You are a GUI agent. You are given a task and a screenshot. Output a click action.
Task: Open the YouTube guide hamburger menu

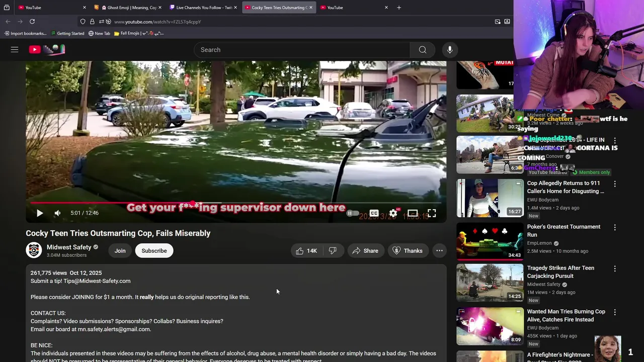[x=15, y=49]
